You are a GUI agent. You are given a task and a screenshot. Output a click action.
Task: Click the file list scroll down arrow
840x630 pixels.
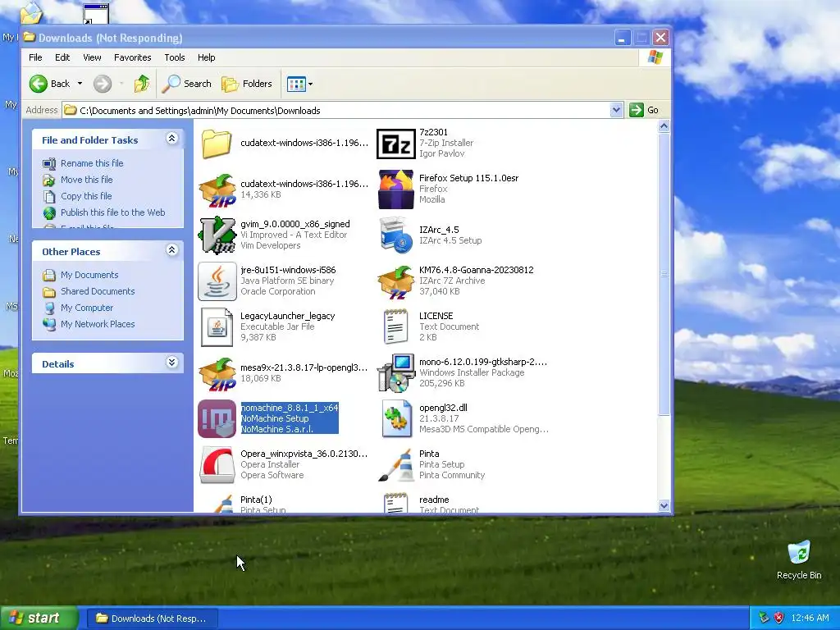coord(664,505)
